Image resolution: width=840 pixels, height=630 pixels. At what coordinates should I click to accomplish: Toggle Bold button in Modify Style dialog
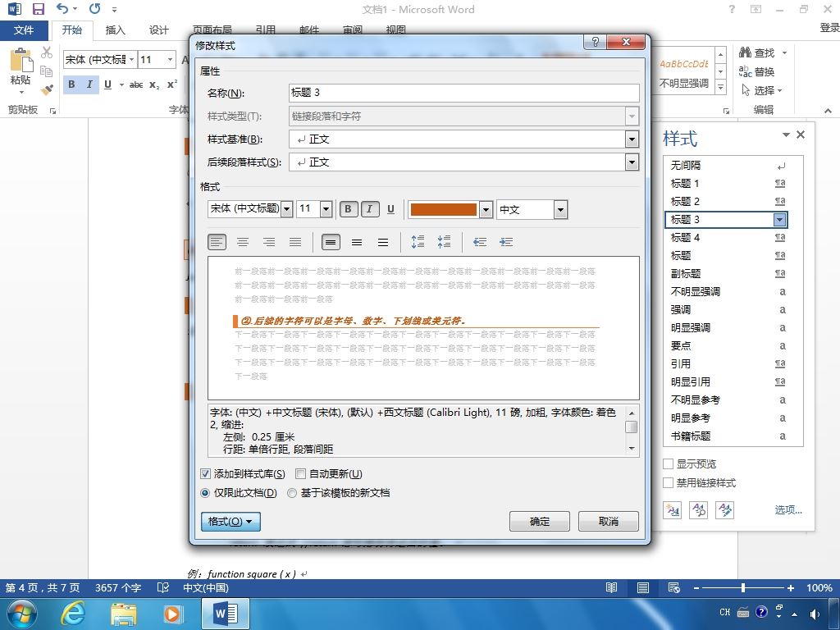coord(348,209)
